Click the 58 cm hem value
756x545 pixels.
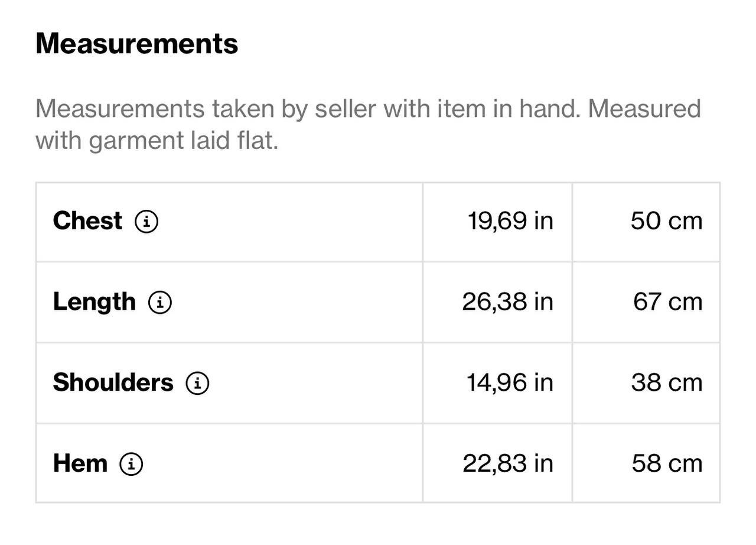click(x=667, y=463)
